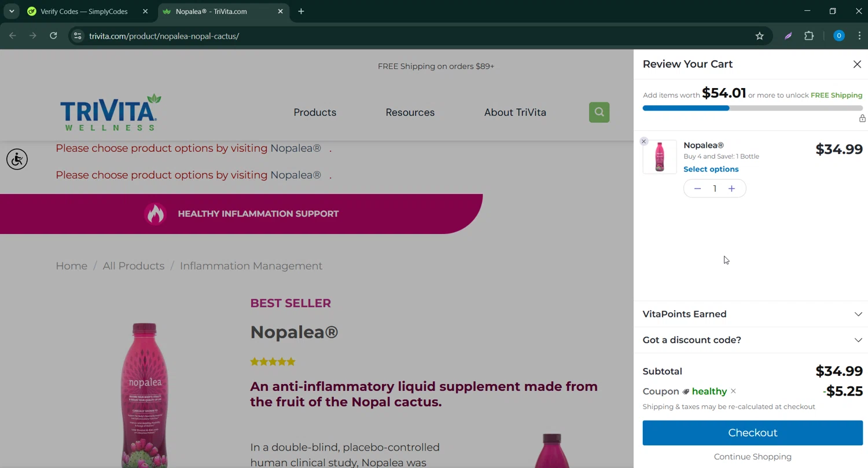Click the Nopalea® product heading
Image resolution: width=868 pixels, height=468 pixels.
(294, 332)
